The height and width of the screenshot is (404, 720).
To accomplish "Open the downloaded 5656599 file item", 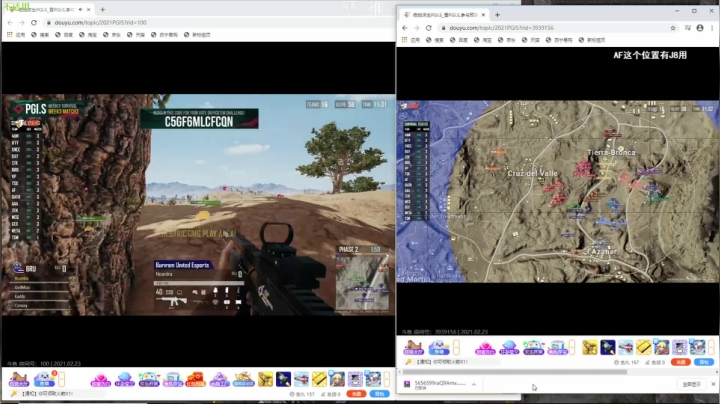I will (434, 384).
